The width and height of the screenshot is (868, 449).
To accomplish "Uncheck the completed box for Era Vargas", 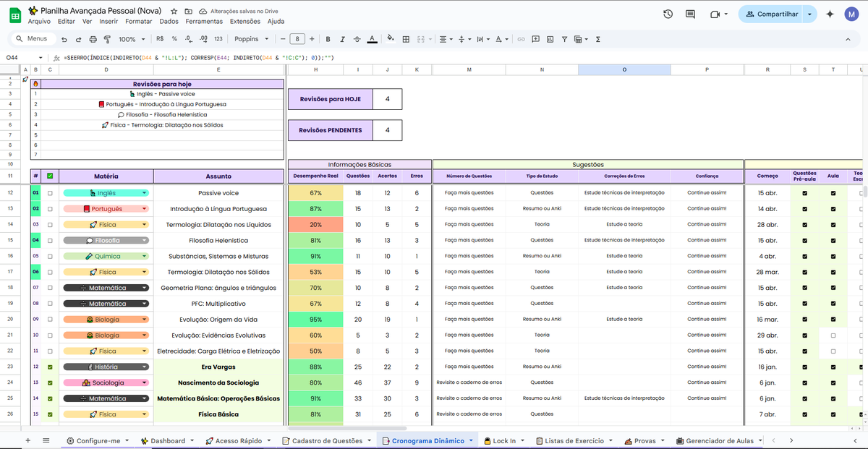I will pyautogui.click(x=50, y=367).
